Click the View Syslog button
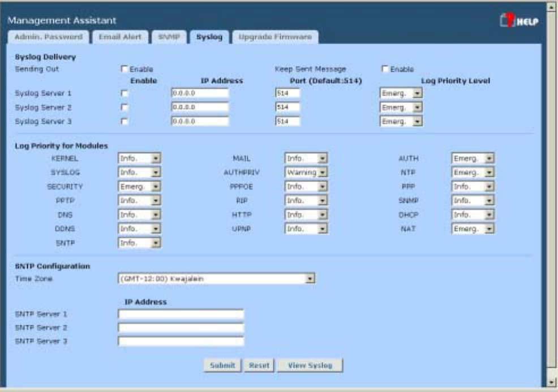This screenshot has height=392, width=558. click(x=310, y=365)
